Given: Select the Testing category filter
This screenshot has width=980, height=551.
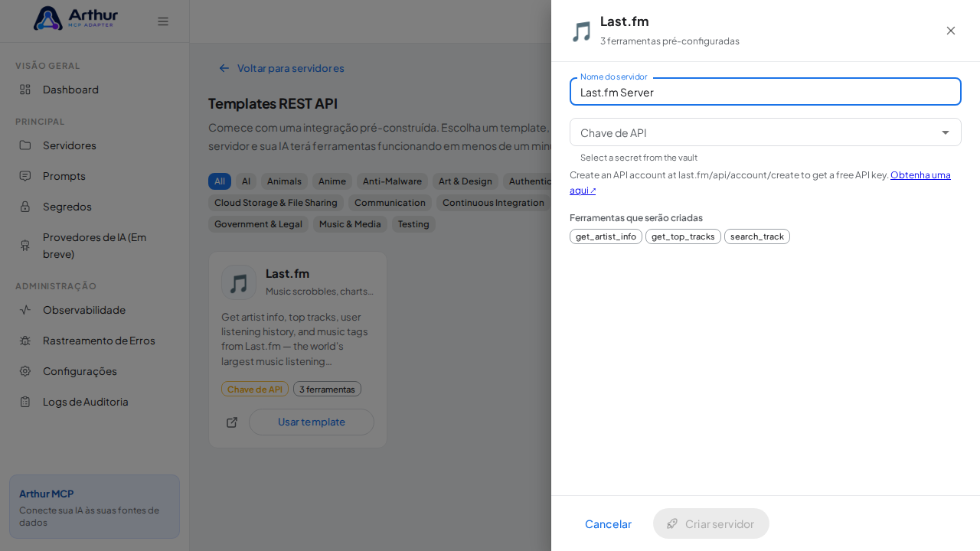Looking at the screenshot, I should click(x=413, y=224).
